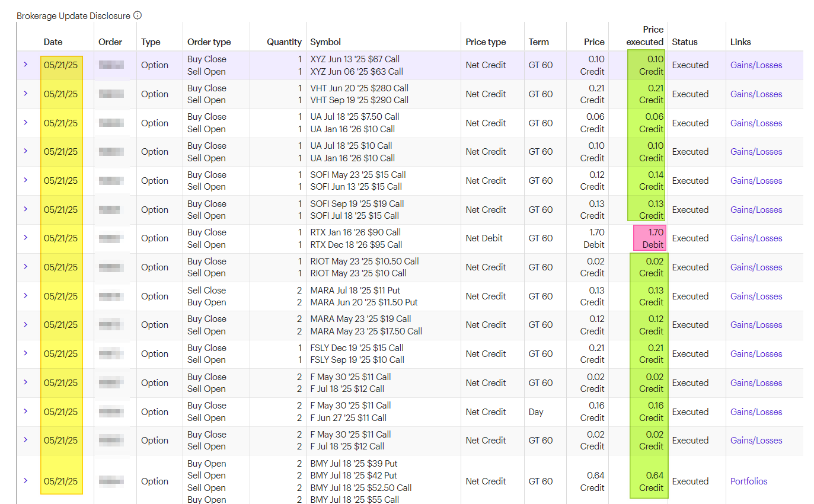Expand the VHT Jun 20 $280 Call row

coord(25,93)
